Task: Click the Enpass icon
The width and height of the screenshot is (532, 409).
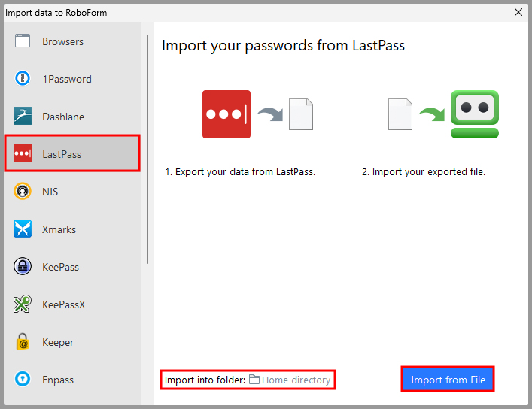Action: coord(23,380)
